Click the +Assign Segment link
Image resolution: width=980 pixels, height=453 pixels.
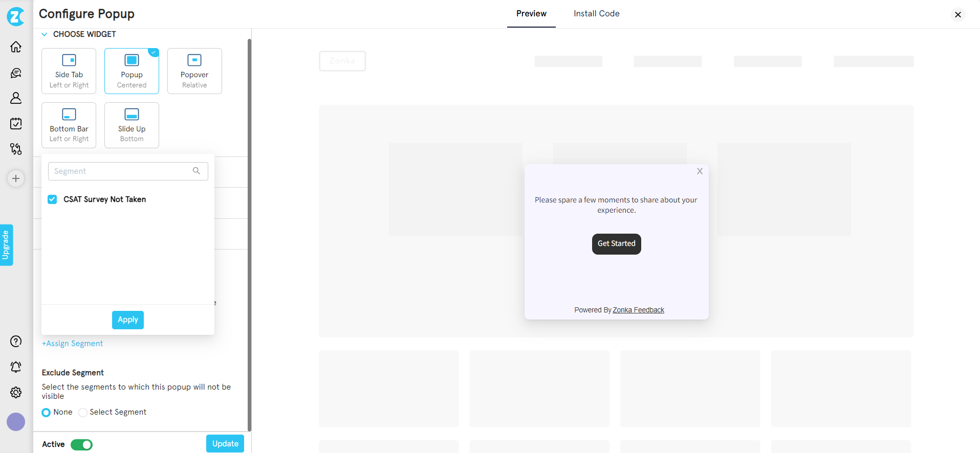click(72, 344)
